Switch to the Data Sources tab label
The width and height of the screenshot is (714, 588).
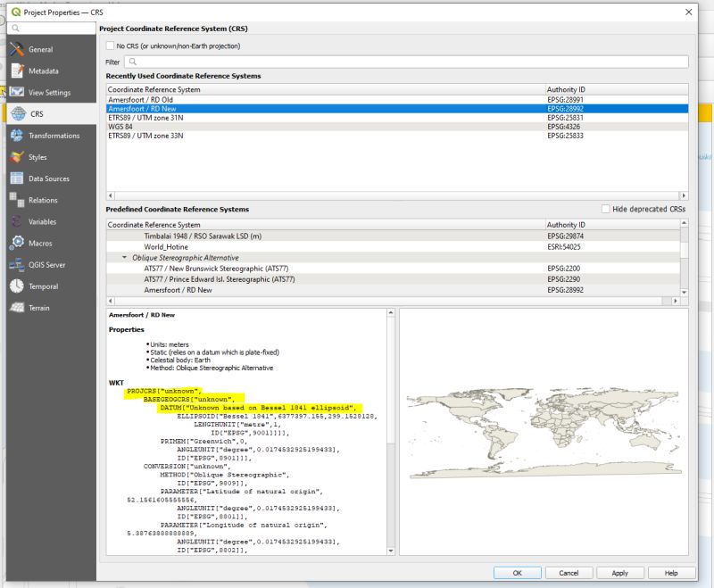[x=49, y=178]
